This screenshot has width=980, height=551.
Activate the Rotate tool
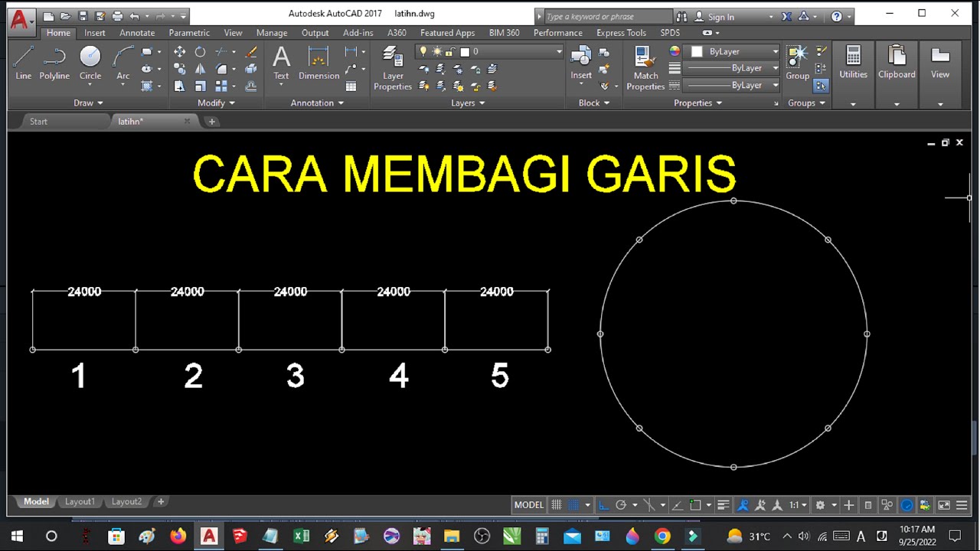click(200, 51)
